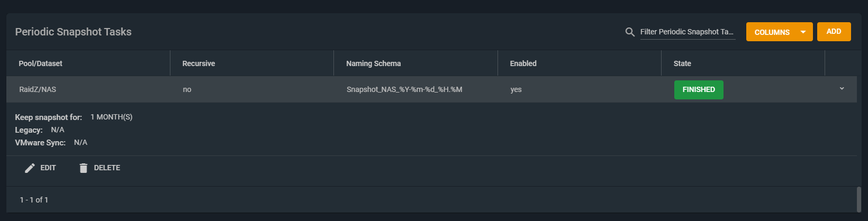Sort by Recursive column header

[x=198, y=63]
